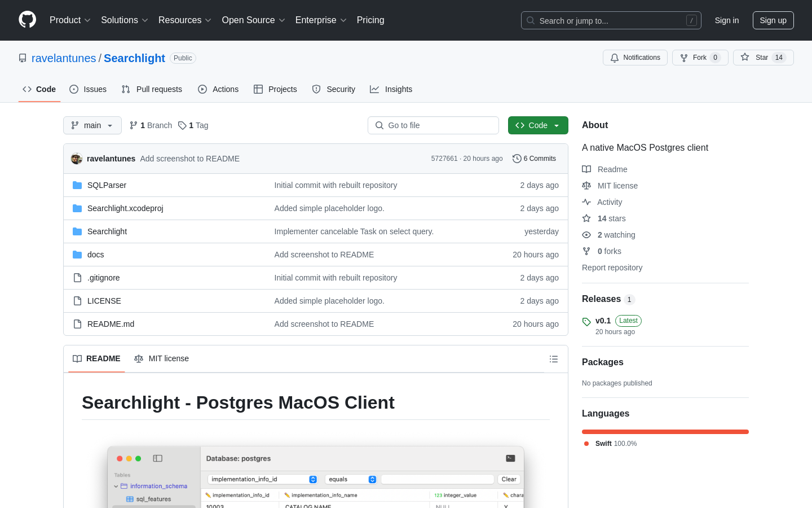Image resolution: width=812 pixels, height=508 pixels.
Task: Click the Readme link in About
Action: 604,169
